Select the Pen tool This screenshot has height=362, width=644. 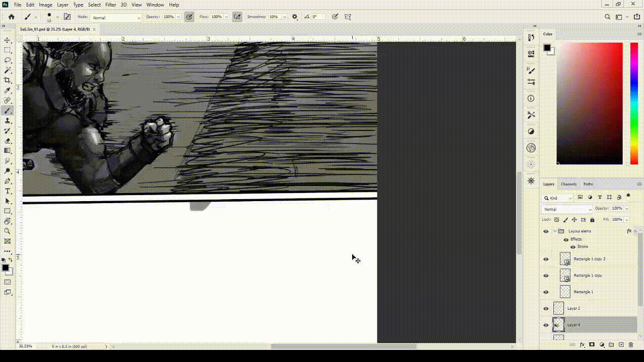[x=8, y=181]
